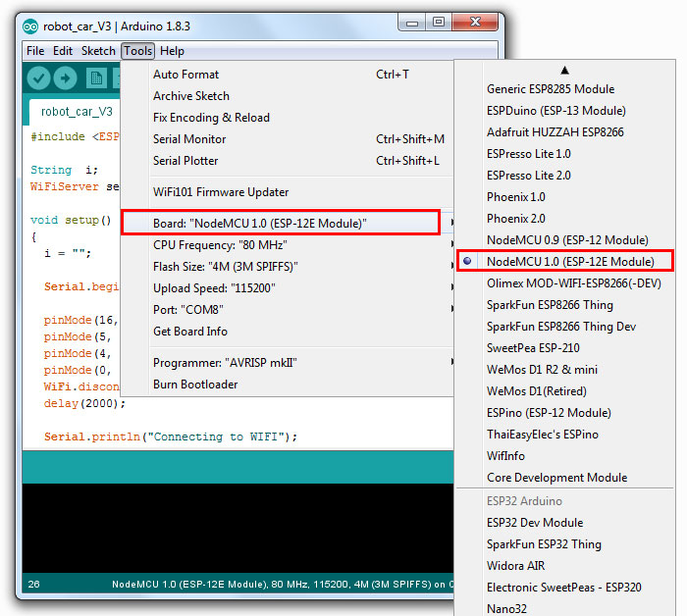Screen dimensions: 687x616
Task: Click the New sketch toolbar icon
Action: coord(96,78)
